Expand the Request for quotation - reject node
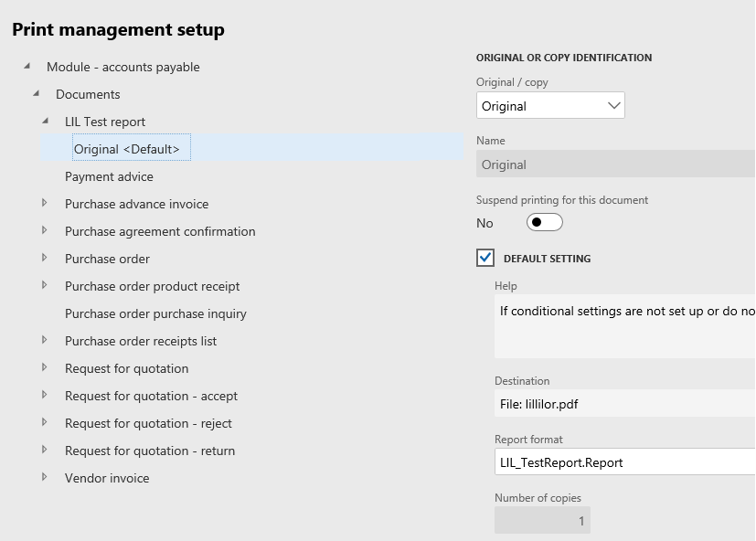 45,423
